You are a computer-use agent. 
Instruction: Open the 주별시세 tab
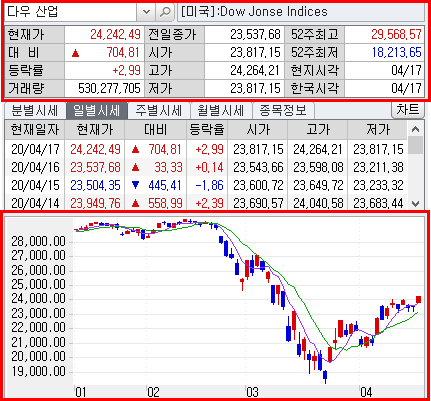tap(159, 111)
